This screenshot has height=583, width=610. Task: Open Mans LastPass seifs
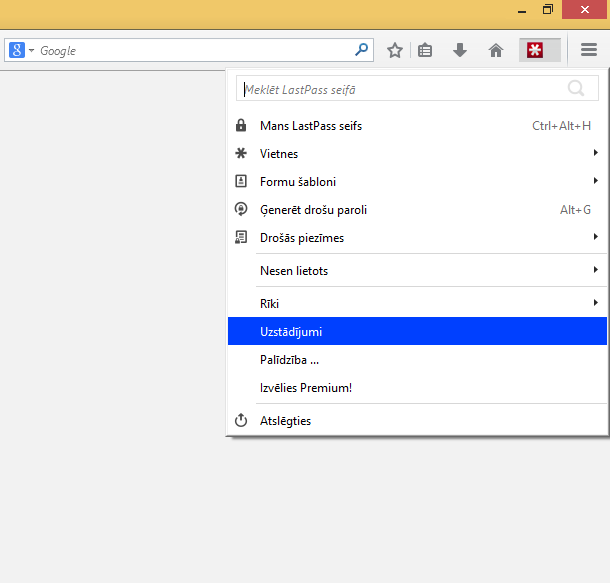(x=417, y=126)
